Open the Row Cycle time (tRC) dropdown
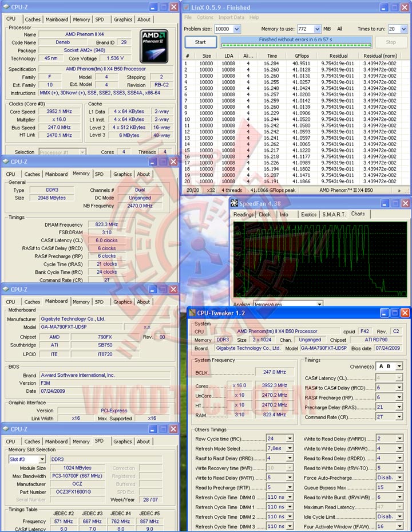Viewport: 412px width, 532px height. [290, 438]
